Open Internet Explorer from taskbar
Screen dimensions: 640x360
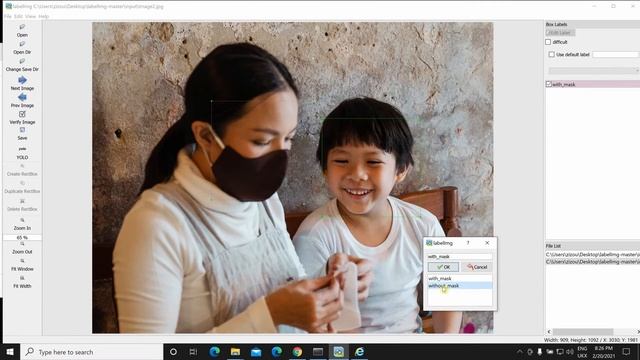coord(359,352)
